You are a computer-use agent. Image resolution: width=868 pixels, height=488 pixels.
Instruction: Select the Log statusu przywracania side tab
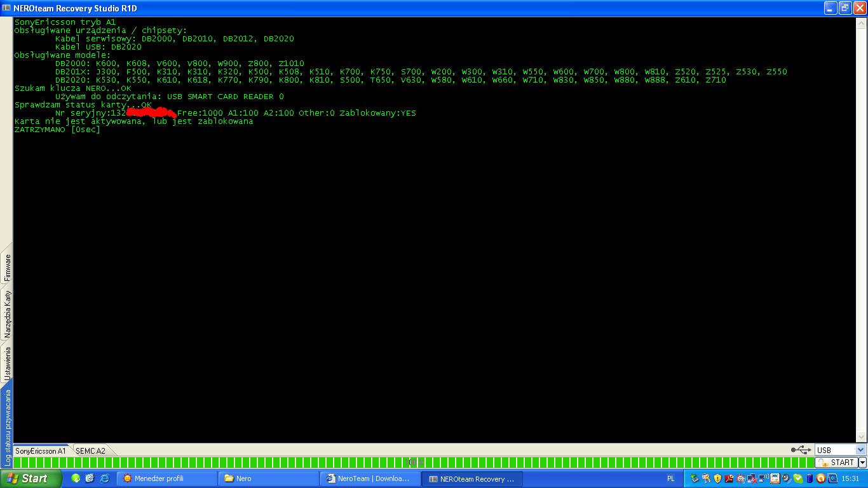tap(7, 427)
